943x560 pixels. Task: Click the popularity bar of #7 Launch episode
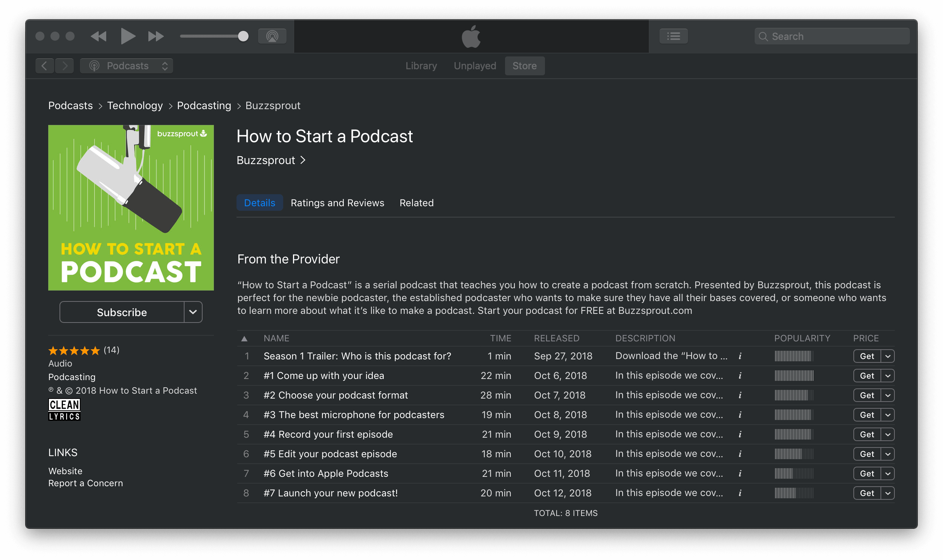tap(794, 493)
